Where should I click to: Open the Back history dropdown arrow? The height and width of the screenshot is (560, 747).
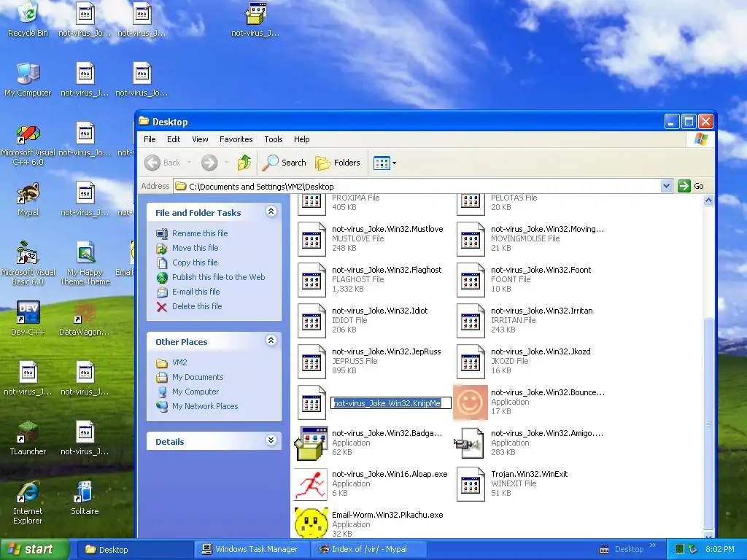click(189, 163)
